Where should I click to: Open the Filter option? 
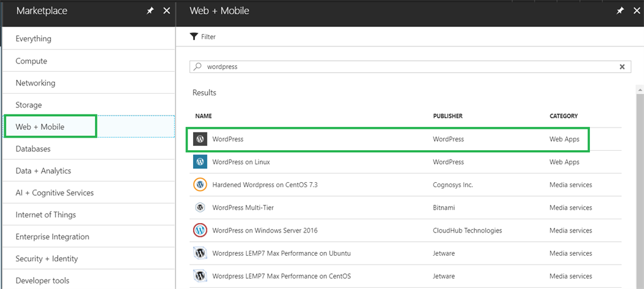(203, 37)
